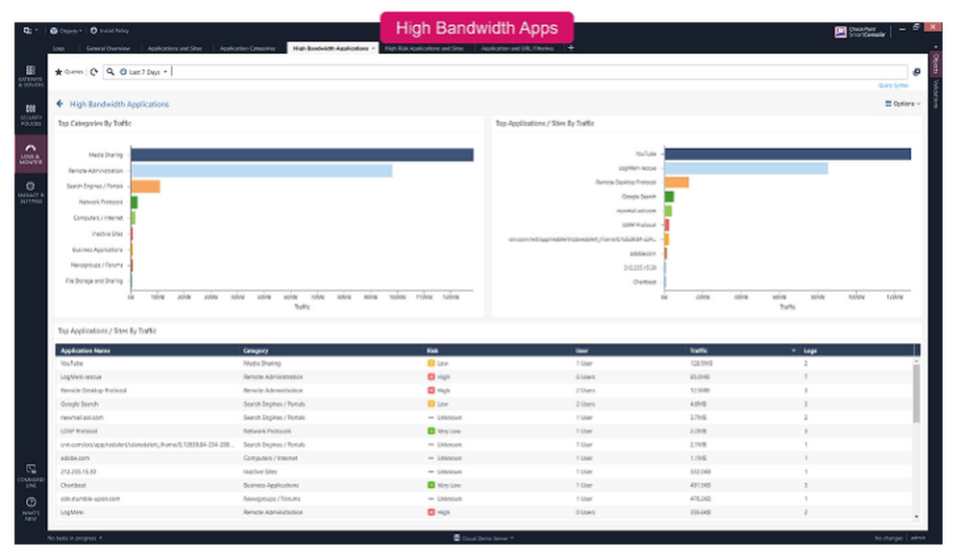Image resolution: width=961 pixels, height=560 pixels.
Task: Click No changes in status bar
Action: point(888,538)
